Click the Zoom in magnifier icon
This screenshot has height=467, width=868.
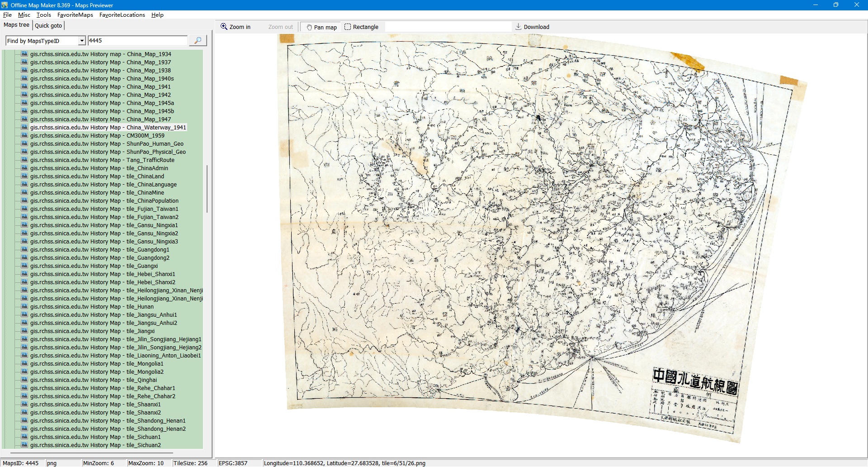click(x=224, y=27)
